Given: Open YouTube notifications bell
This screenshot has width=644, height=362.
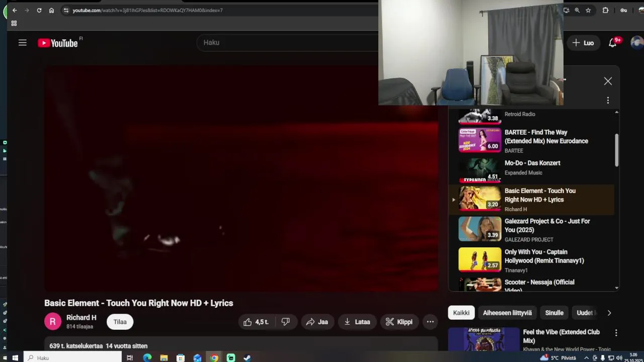Looking at the screenshot, I should (x=612, y=43).
